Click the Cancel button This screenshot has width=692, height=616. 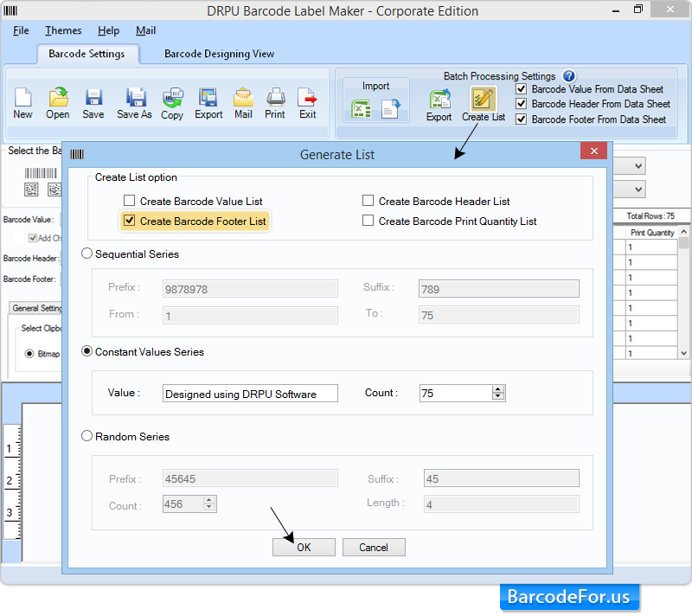(374, 547)
